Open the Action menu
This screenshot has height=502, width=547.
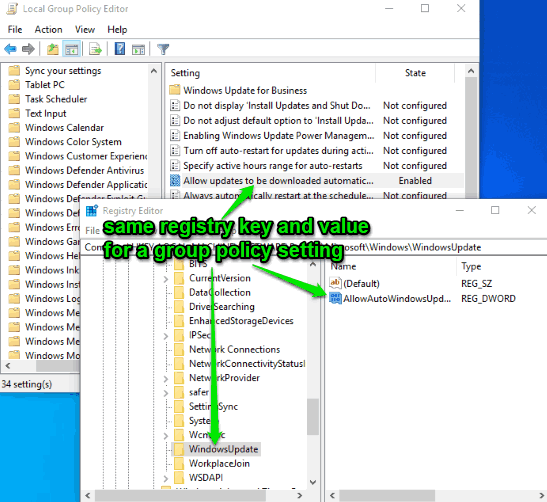coord(48,30)
